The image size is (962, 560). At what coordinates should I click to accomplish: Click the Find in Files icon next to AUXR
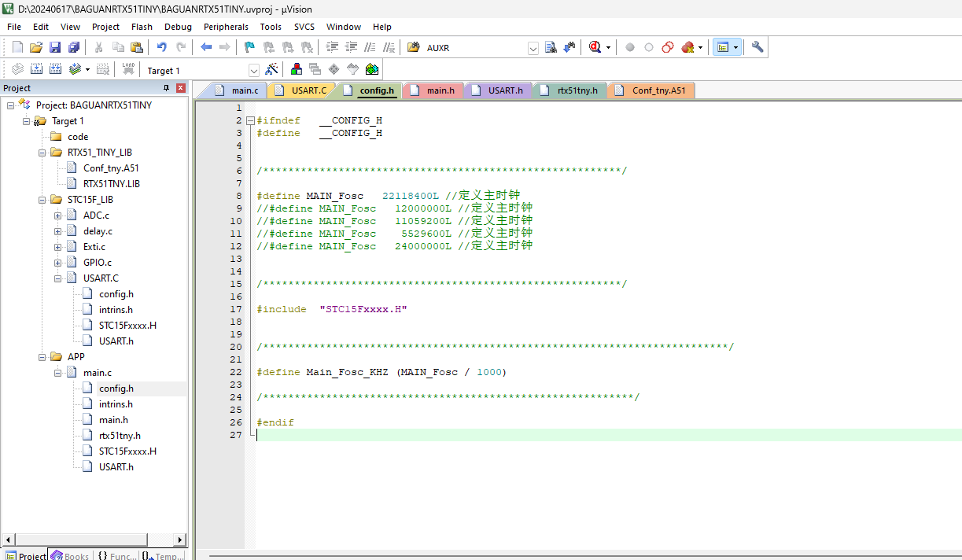coord(414,47)
